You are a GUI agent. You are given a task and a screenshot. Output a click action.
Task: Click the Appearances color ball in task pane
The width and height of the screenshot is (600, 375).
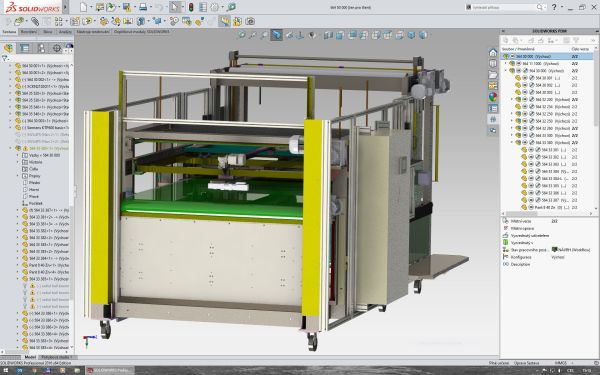click(493, 97)
